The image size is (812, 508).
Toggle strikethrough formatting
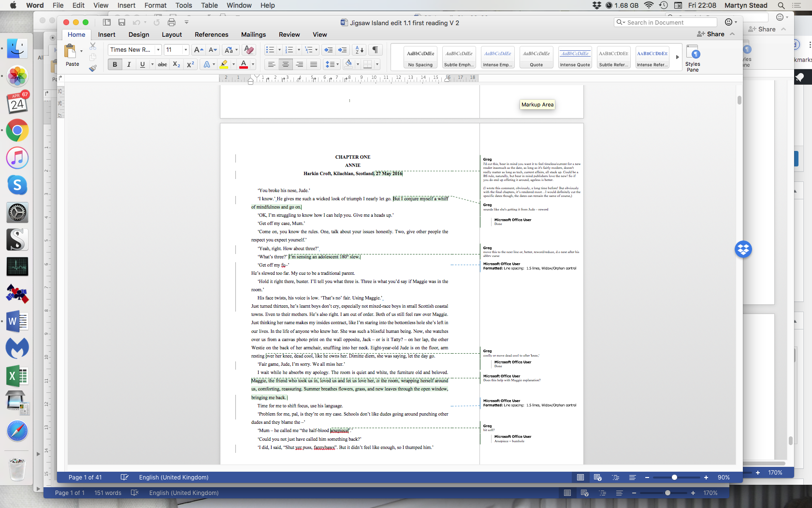coord(162,64)
